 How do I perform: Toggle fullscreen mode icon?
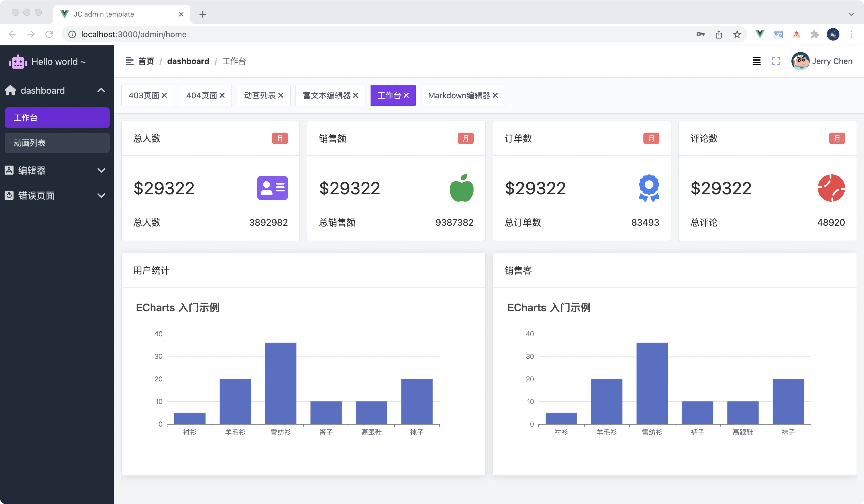(x=776, y=61)
